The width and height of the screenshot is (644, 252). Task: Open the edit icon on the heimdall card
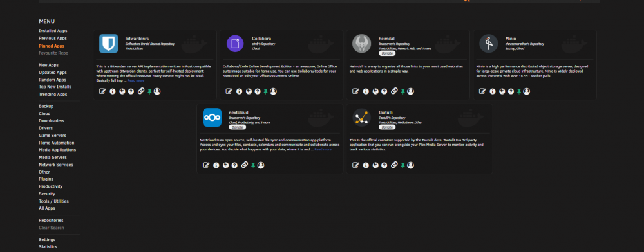click(355, 91)
